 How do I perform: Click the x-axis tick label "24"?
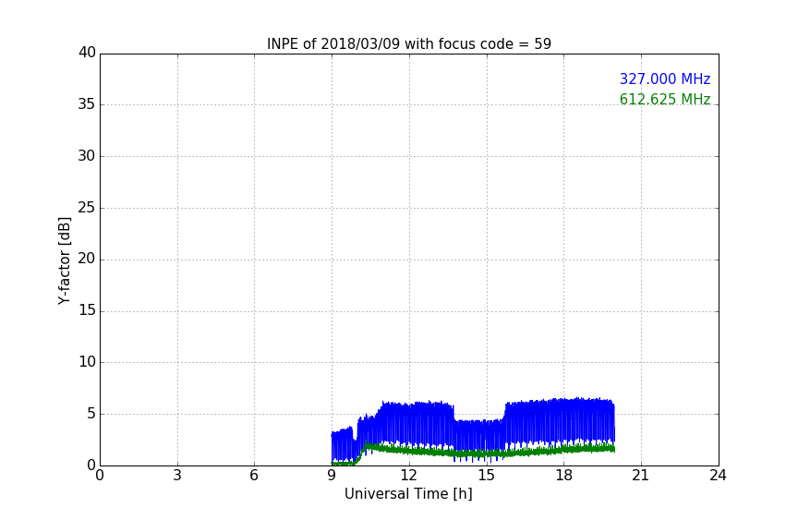pyautogui.click(x=718, y=476)
